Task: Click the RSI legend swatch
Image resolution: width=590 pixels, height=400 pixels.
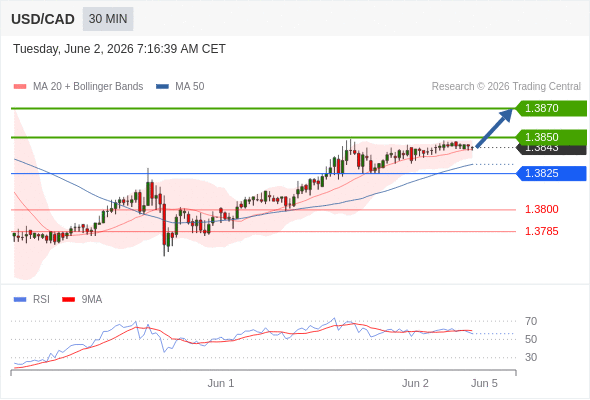Action: coord(20,300)
